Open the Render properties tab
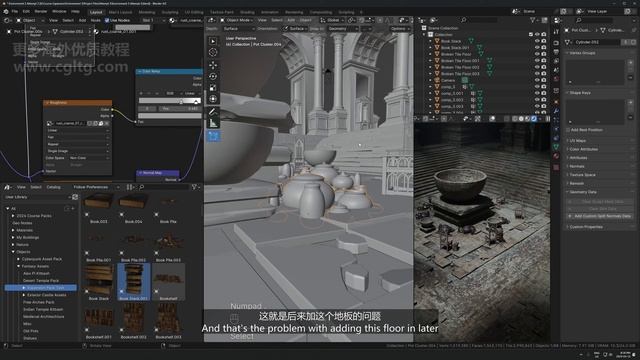The width and height of the screenshot is (640, 360). click(x=556, y=43)
